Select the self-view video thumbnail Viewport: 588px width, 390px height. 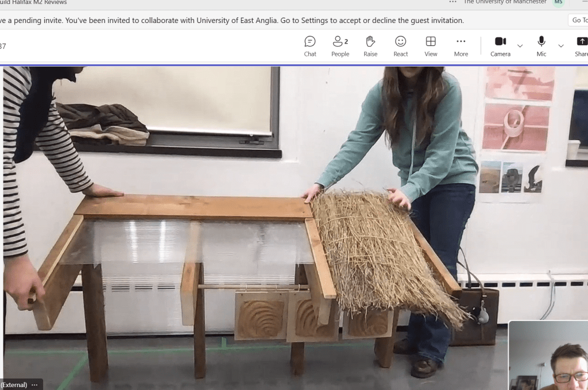coord(548,356)
